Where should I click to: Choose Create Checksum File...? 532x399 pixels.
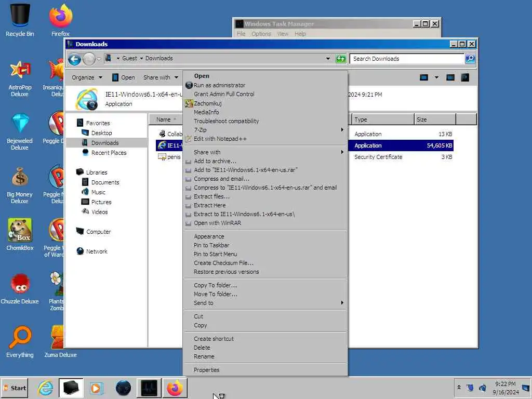click(x=265, y=263)
